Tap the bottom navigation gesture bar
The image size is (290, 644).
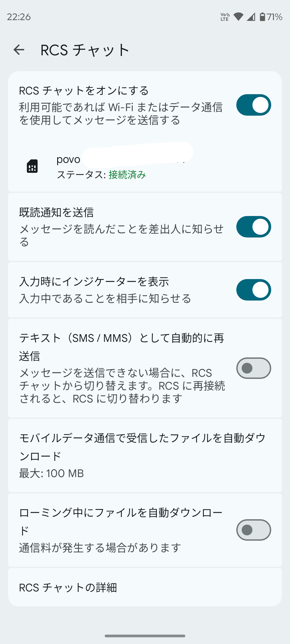145,636
